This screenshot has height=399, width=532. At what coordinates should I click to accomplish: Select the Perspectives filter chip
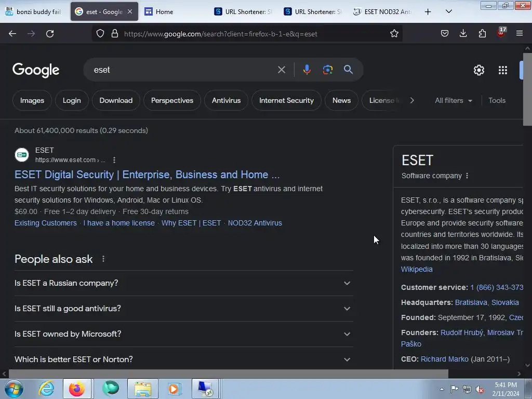[x=172, y=100]
